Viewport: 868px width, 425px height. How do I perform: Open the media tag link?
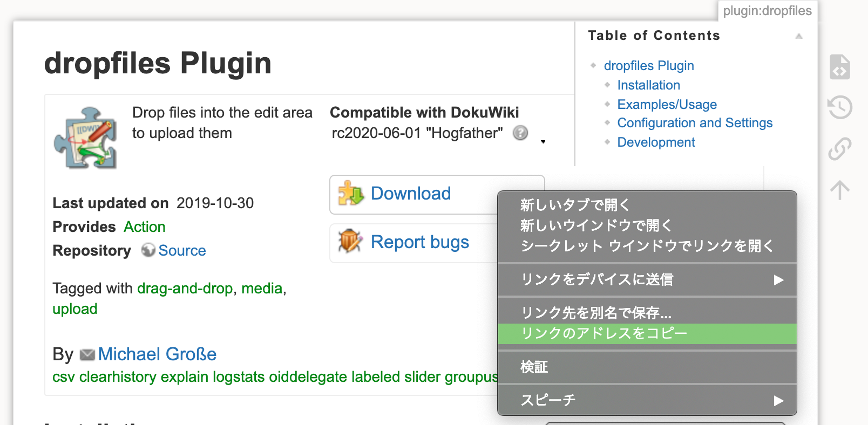click(x=262, y=289)
